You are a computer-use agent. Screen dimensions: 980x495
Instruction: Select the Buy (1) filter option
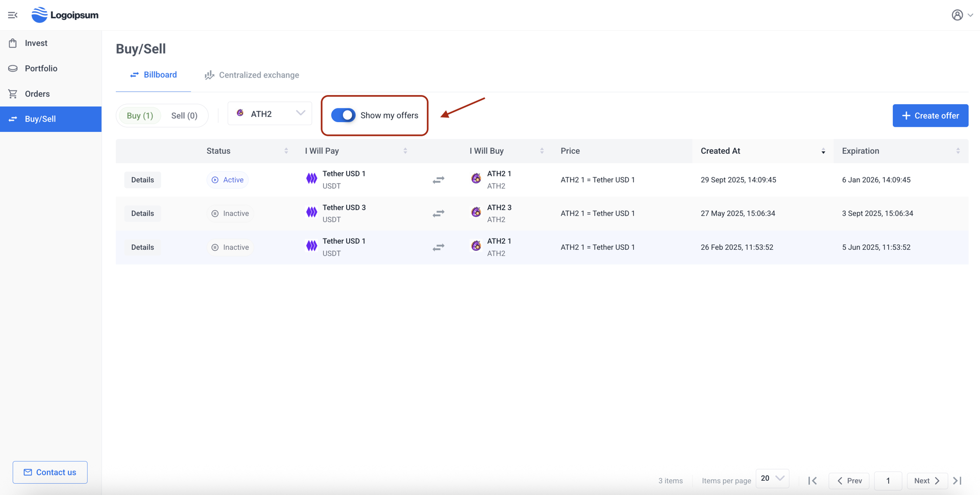[x=140, y=115]
